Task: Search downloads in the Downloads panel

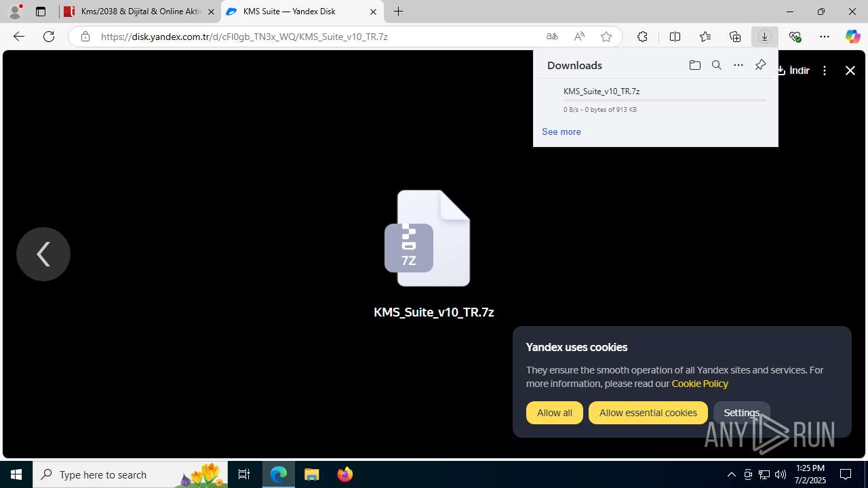Action: (x=716, y=65)
